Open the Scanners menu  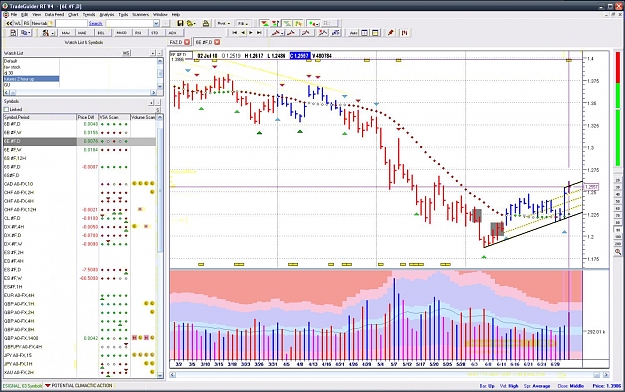click(x=140, y=14)
